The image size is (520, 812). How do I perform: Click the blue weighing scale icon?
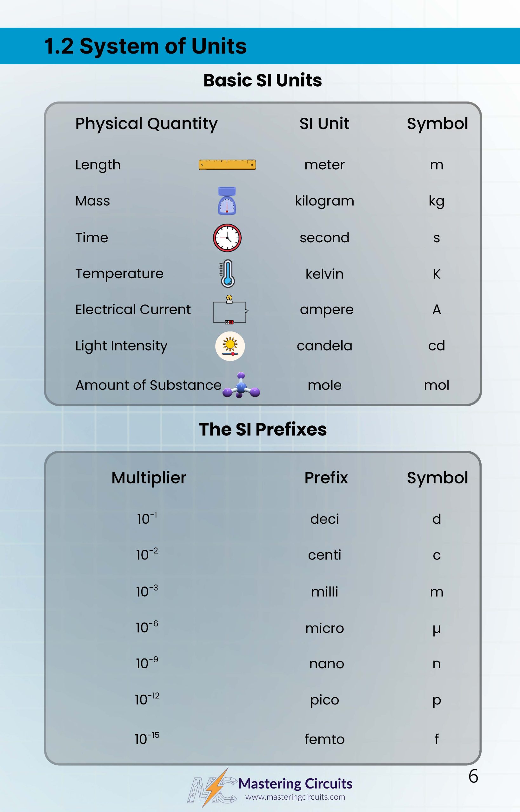point(227,201)
